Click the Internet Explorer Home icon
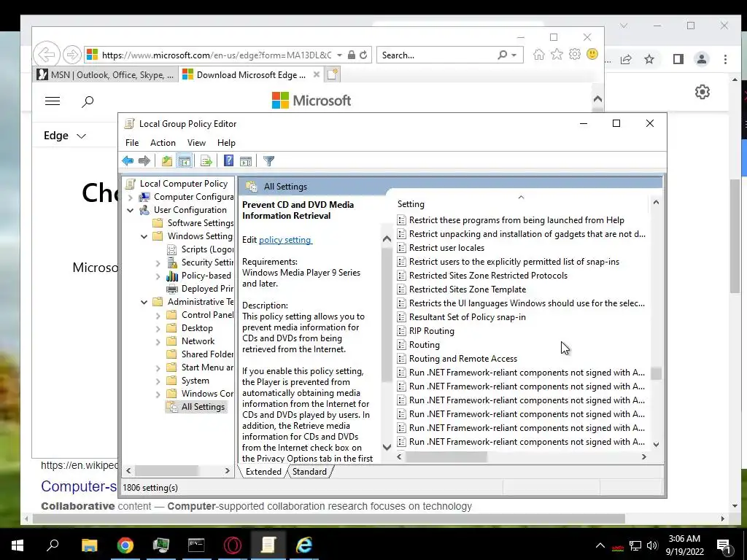Screen dimensions: 747x560 [539, 55]
